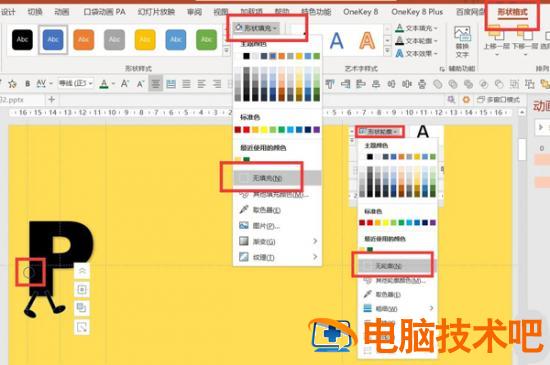Apply the green Abc shape style
The image size is (550, 365).
click(206, 40)
